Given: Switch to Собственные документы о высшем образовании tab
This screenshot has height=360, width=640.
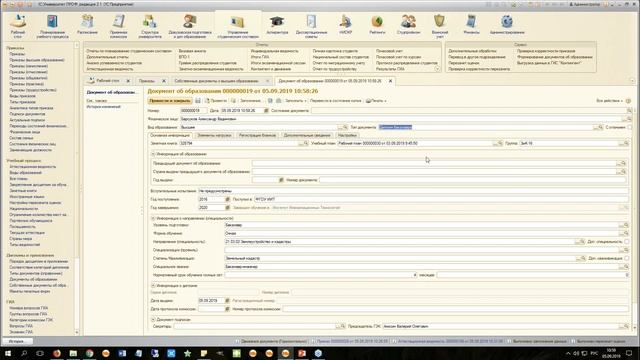Looking at the screenshot, I should coord(216,81).
